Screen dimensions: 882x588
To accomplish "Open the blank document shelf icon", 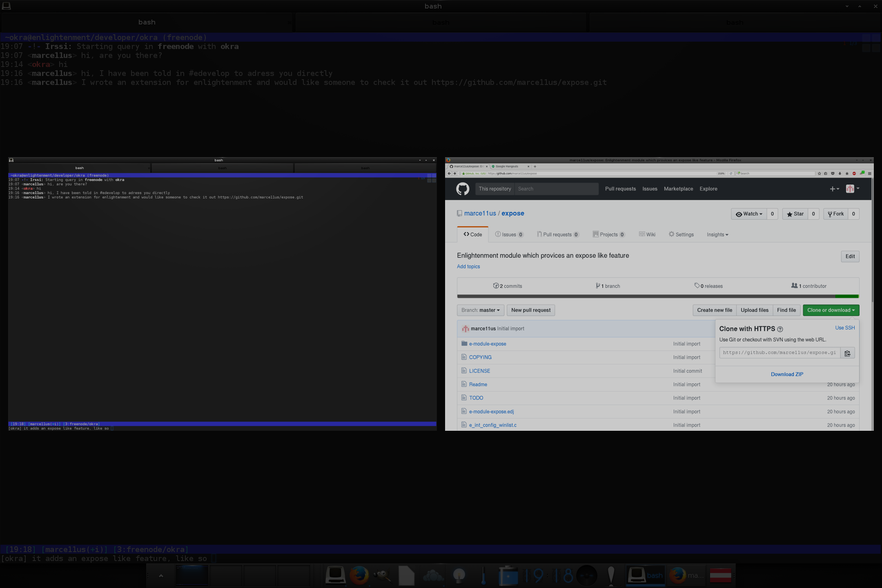I will pyautogui.click(x=407, y=576).
